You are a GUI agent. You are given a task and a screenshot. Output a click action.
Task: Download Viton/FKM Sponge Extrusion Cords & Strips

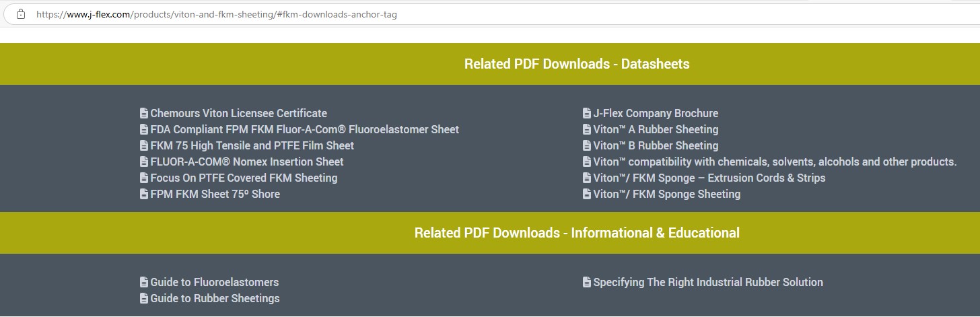tap(709, 178)
